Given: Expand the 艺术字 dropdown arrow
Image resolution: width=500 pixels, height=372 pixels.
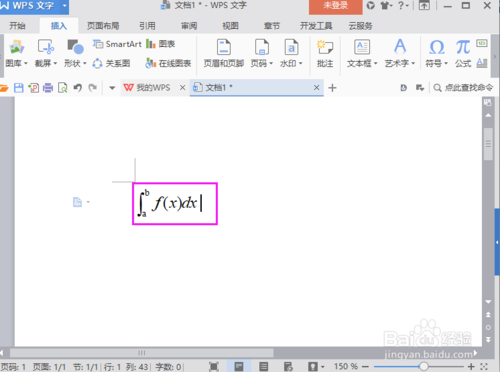Looking at the screenshot, I should pos(413,63).
